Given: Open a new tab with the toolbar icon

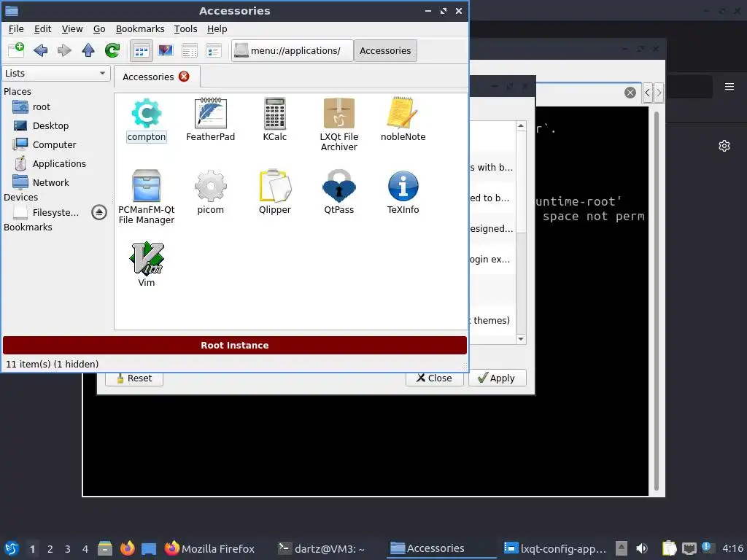Looking at the screenshot, I should click(16, 50).
